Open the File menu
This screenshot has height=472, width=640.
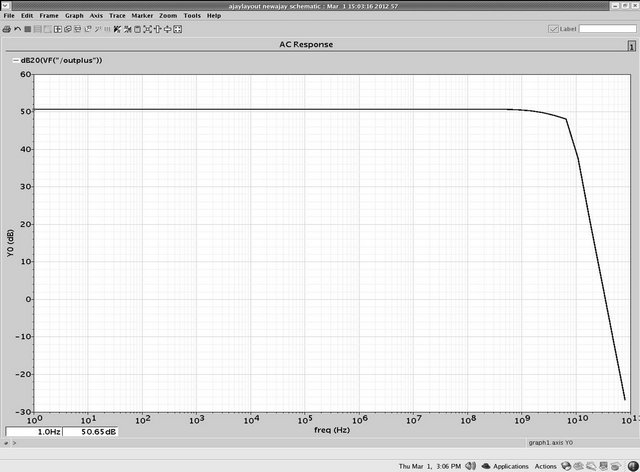(x=9, y=16)
